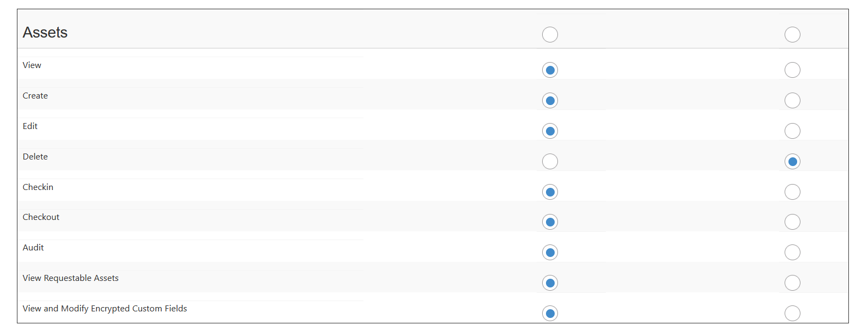Click the filled radio button in Delete row
This screenshot has height=331, width=868.
[792, 162]
